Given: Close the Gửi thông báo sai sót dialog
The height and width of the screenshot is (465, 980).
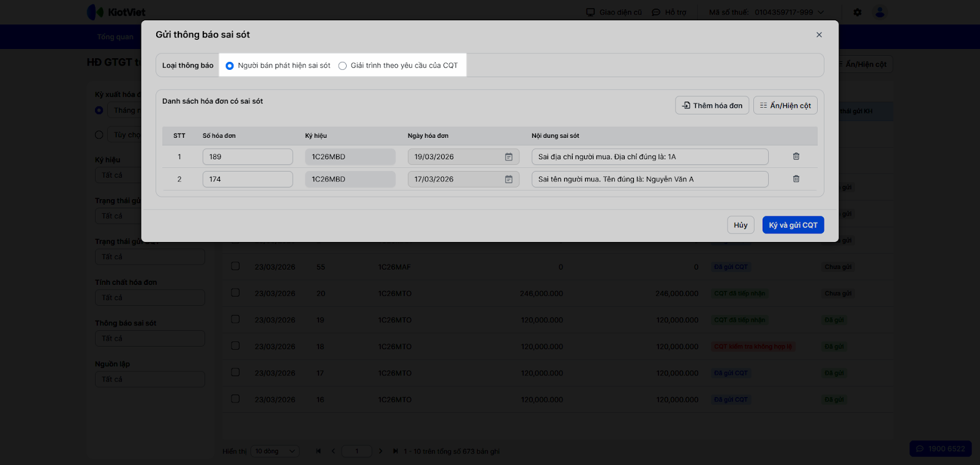Looking at the screenshot, I should 819,35.
